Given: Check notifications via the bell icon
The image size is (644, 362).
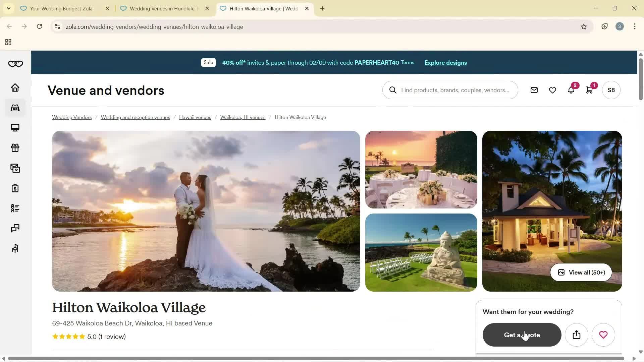Looking at the screenshot, I should [x=571, y=90].
